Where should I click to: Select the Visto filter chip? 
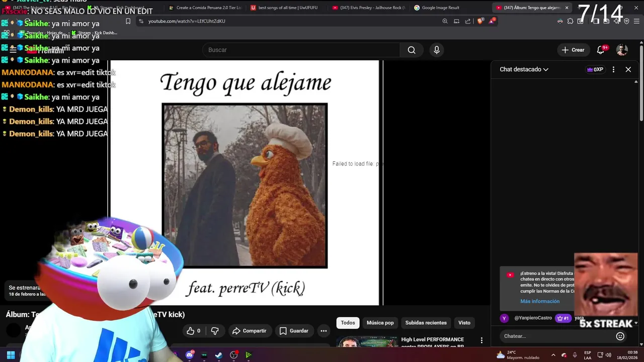click(x=464, y=323)
